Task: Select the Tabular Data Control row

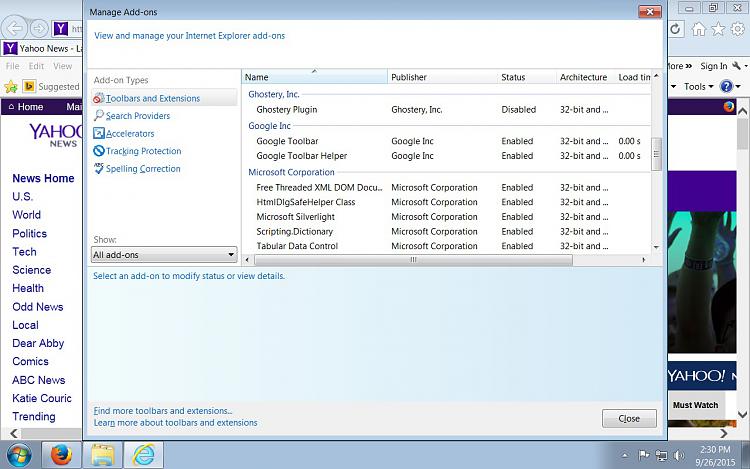Action: [446, 246]
